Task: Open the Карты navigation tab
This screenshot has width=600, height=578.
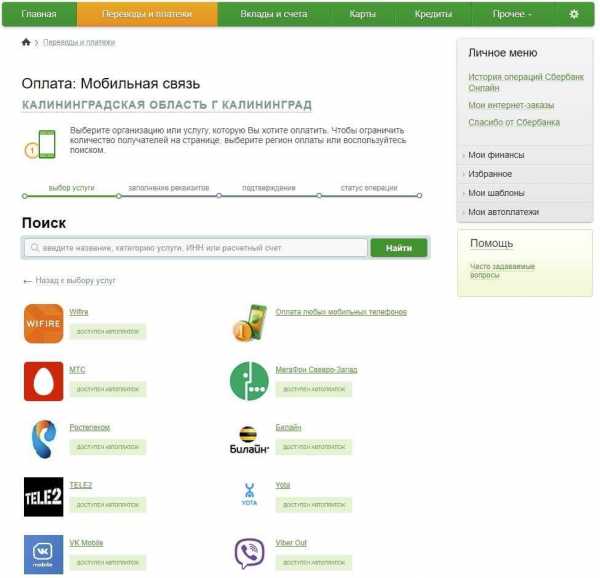Action: click(362, 14)
